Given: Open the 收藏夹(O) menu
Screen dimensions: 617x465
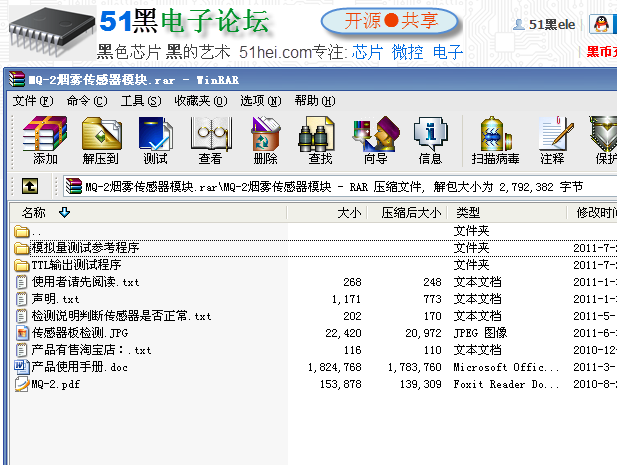Looking at the screenshot, I should pyautogui.click(x=201, y=101).
